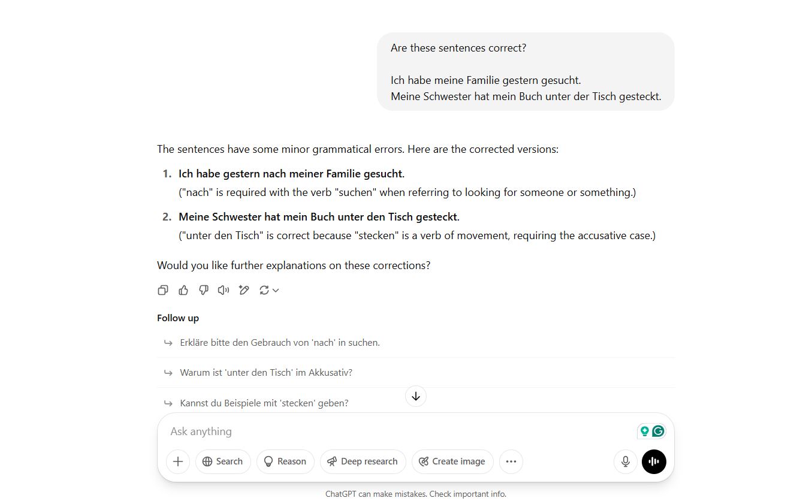Give the response a thumbs down
The height and width of the screenshot is (504, 812).
click(204, 290)
